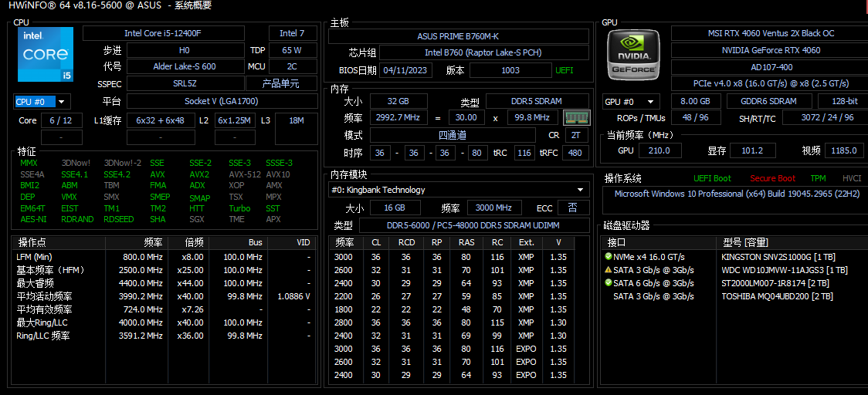This screenshot has width=868, height=395.
Task: Click the Ring/LLC 频率 row label
Action: pos(43,336)
